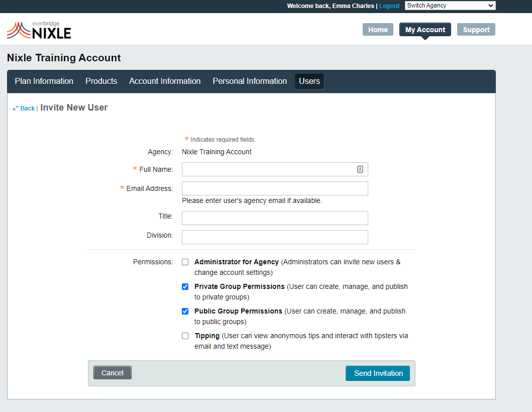Click "Please enter user's agency email if available." hint
This screenshot has height=412, width=532.
tap(252, 200)
